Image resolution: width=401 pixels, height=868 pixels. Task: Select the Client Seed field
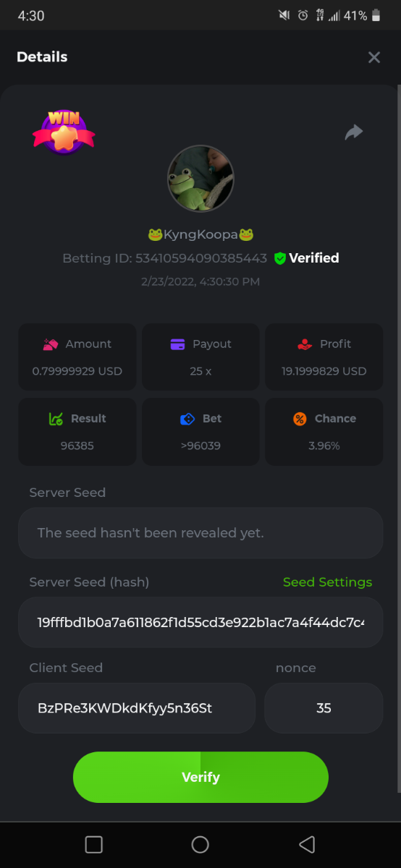[137, 708]
